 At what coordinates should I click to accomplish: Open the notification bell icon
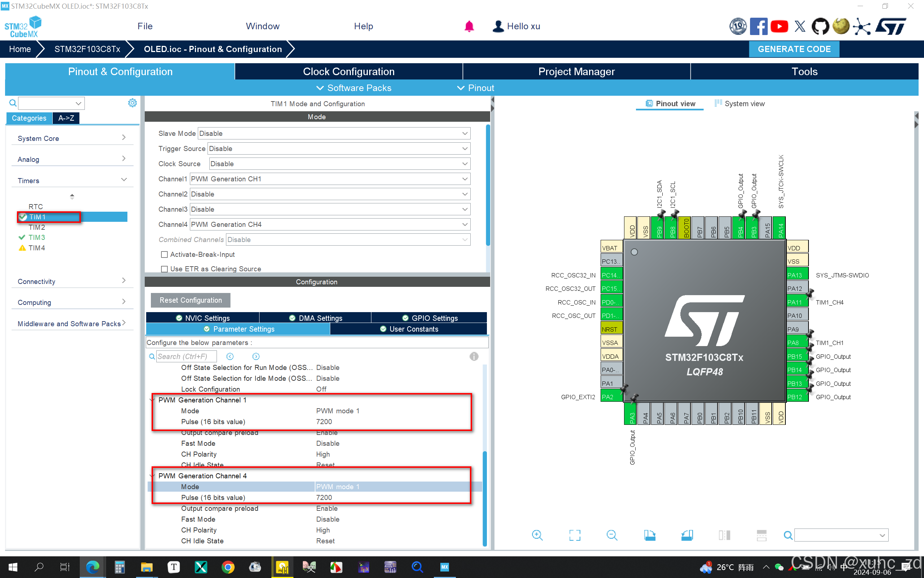[x=469, y=26]
